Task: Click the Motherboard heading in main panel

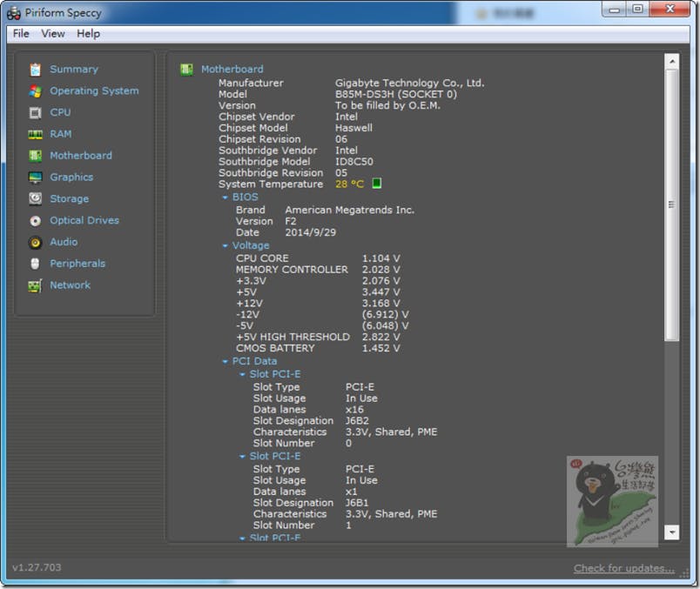Action: point(232,69)
